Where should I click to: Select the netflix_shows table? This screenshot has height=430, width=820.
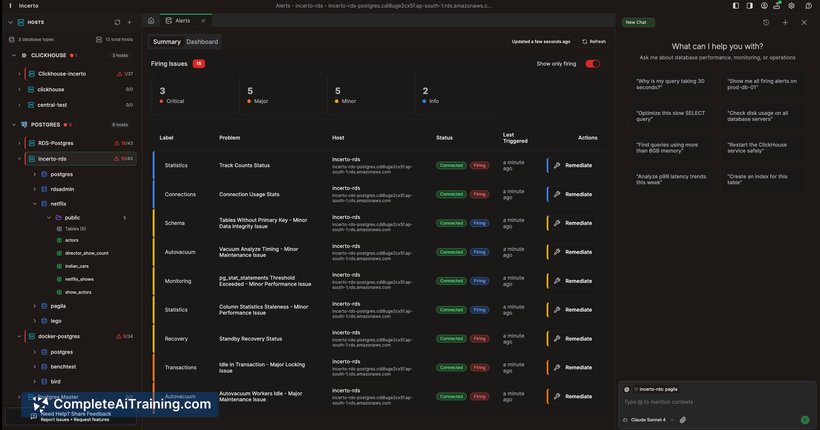pos(79,279)
